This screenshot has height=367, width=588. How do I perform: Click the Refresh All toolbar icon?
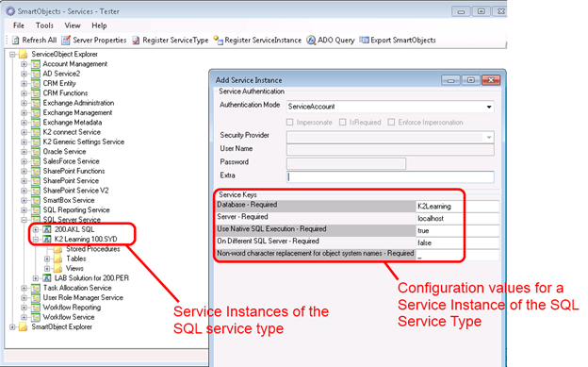click(15, 41)
